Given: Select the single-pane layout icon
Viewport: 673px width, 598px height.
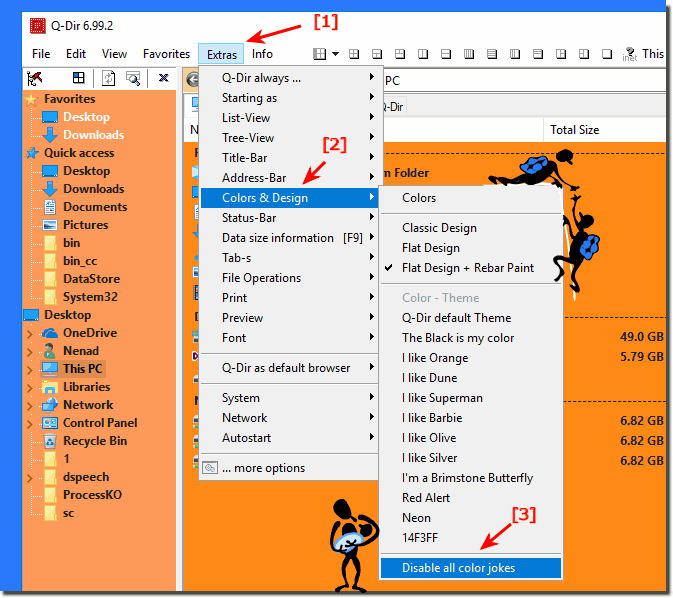Looking at the screenshot, I should click(x=607, y=54).
